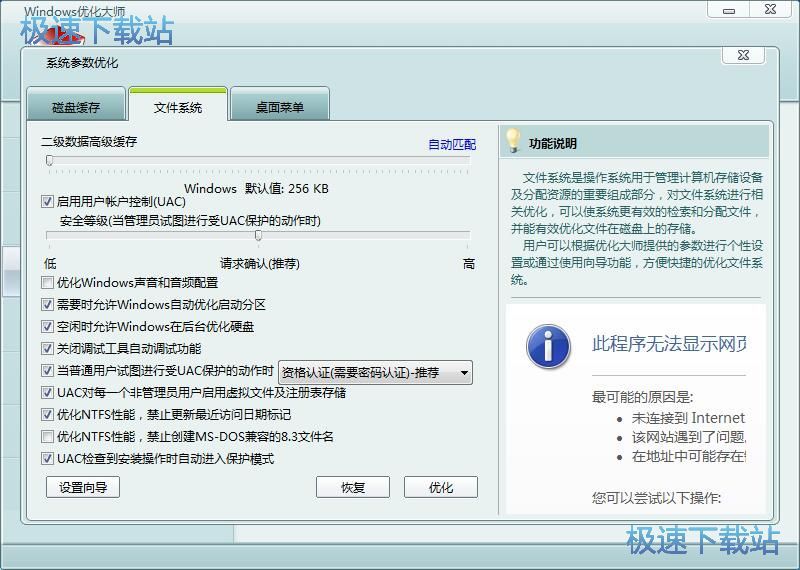This screenshot has height=570, width=800.
Task: Click the Windows 默认值: 256 KB text
Action: click(x=257, y=188)
